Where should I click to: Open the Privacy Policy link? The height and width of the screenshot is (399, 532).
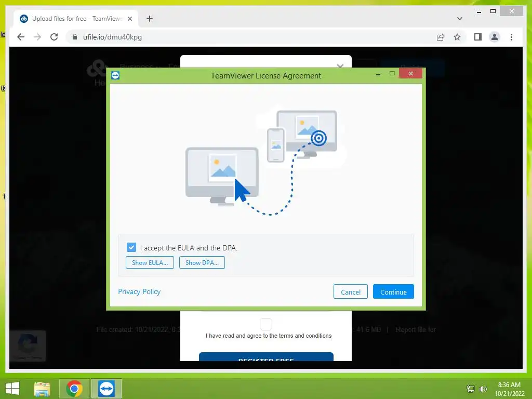[139, 292]
